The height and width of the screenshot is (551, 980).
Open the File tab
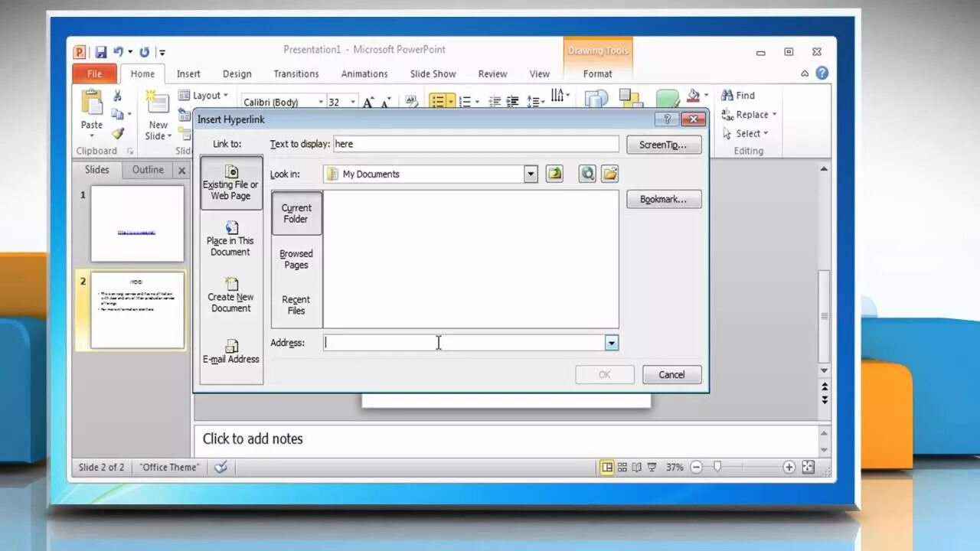click(94, 73)
